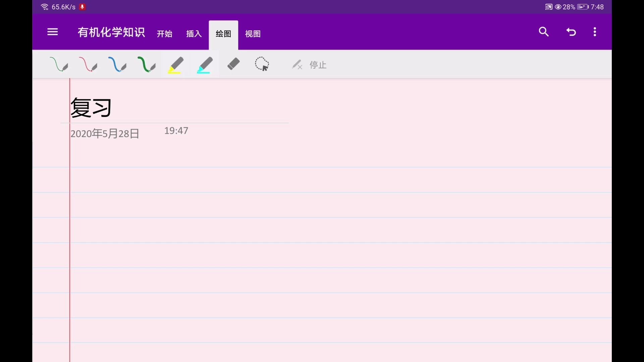
Task: Switch to the 视图 tab
Action: [x=253, y=34]
